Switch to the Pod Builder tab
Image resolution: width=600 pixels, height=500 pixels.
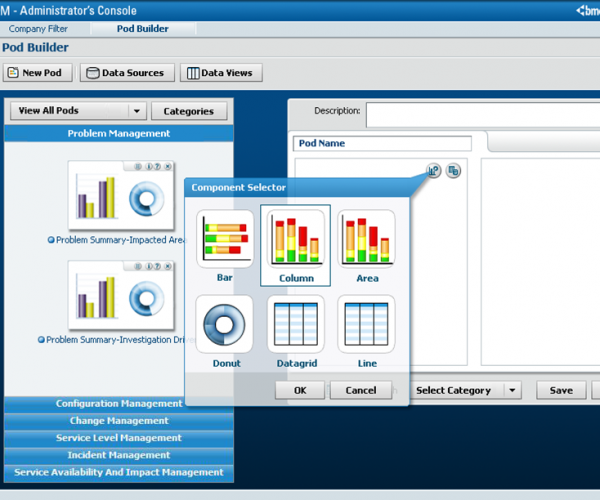(x=143, y=29)
